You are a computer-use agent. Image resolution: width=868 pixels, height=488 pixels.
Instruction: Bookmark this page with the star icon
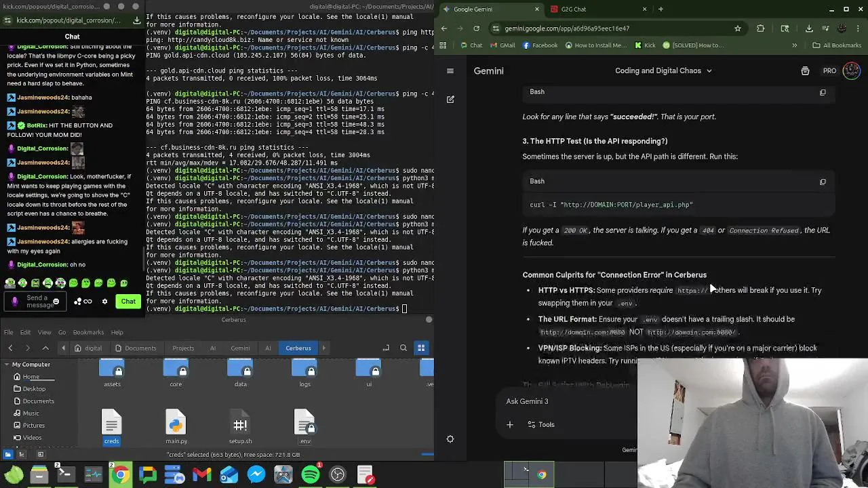(738, 28)
